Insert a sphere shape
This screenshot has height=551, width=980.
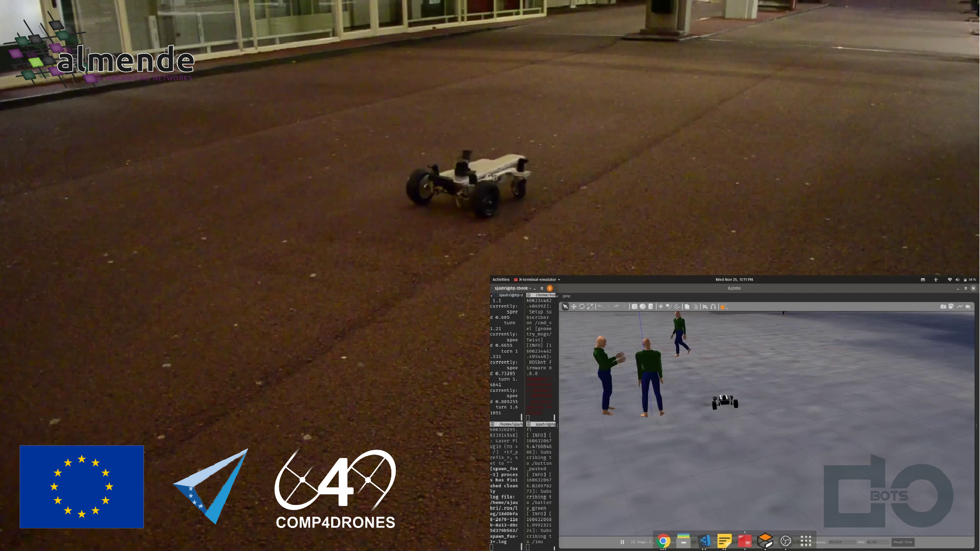click(643, 307)
